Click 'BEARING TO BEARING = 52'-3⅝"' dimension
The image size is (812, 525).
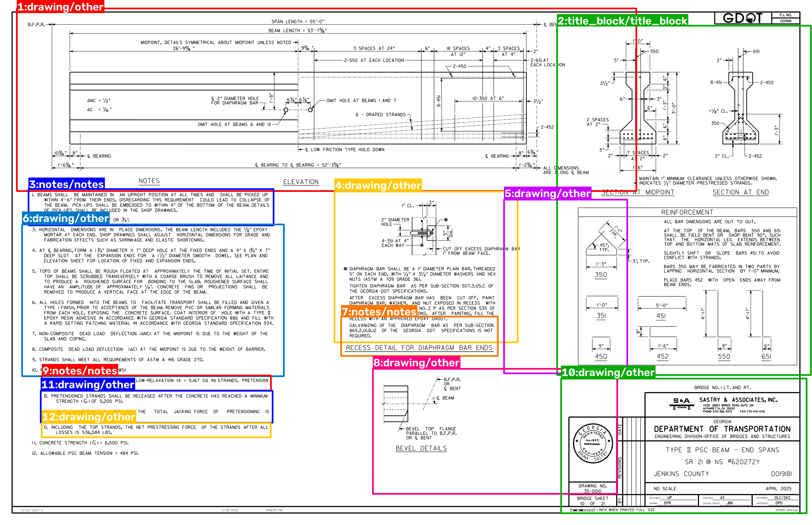pyautogui.click(x=298, y=165)
